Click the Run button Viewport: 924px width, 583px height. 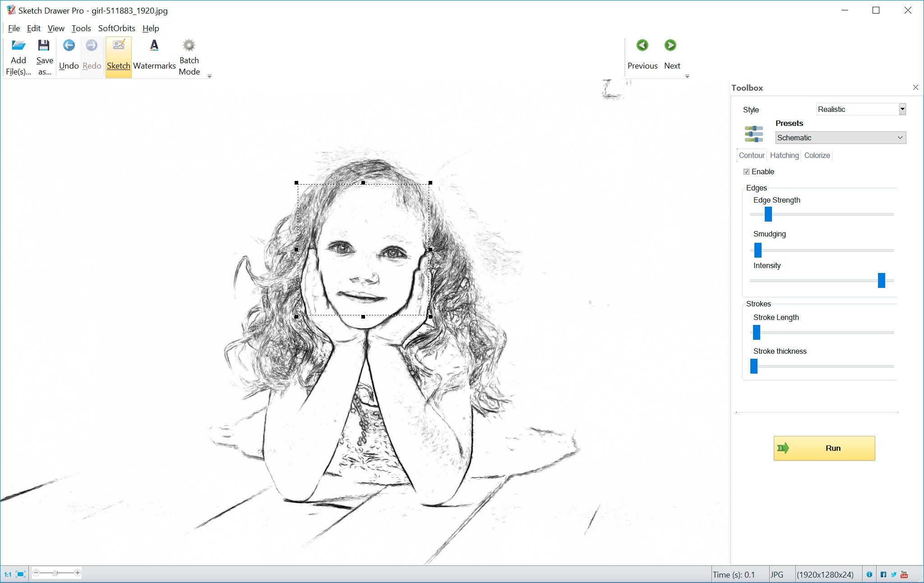(x=825, y=448)
